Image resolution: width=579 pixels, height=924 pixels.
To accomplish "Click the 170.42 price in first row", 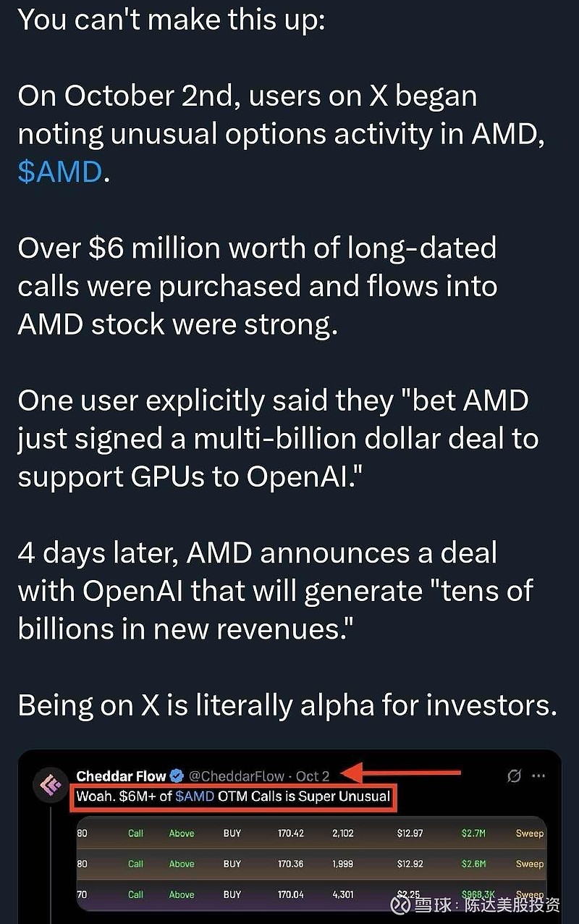I will click(x=291, y=833).
